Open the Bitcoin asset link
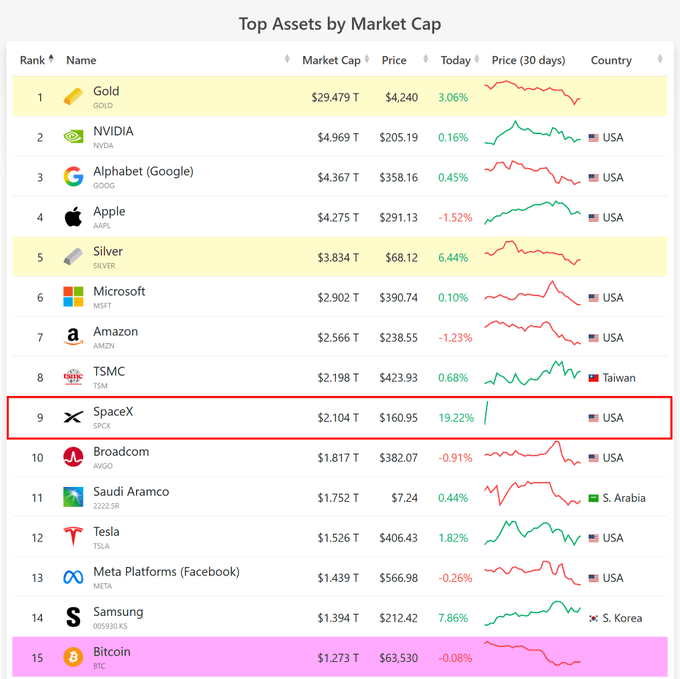The image size is (680, 679). coord(111,652)
